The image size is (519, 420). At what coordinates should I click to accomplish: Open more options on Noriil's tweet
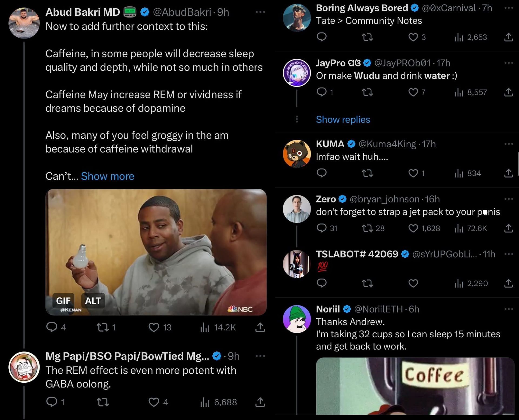click(x=508, y=309)
